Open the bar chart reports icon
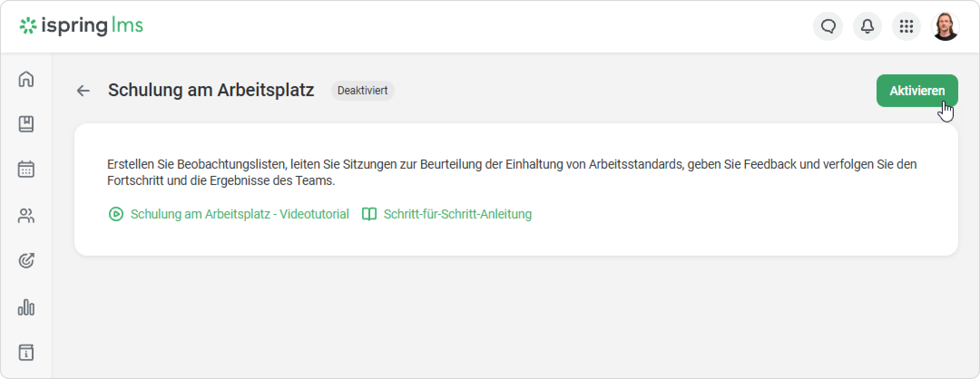The image size is (980, 379). click(x=26, y=307)
